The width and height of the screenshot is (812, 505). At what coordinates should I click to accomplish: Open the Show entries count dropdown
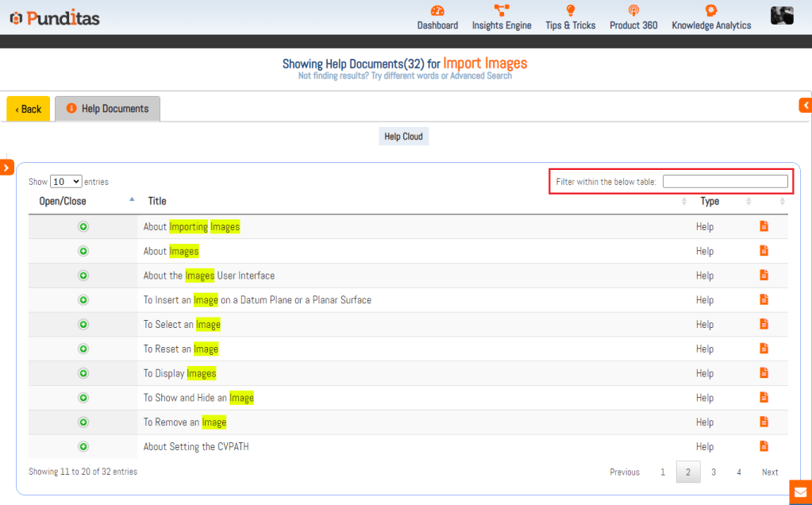pyautogui.click(x=65, y=182)
